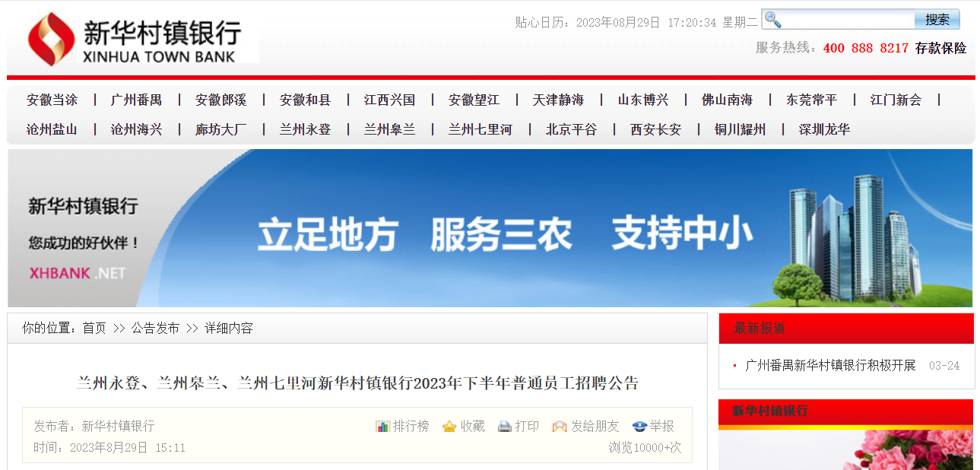Click the 首页 breadcrumb link
The image size is (980, 470).
94,329
